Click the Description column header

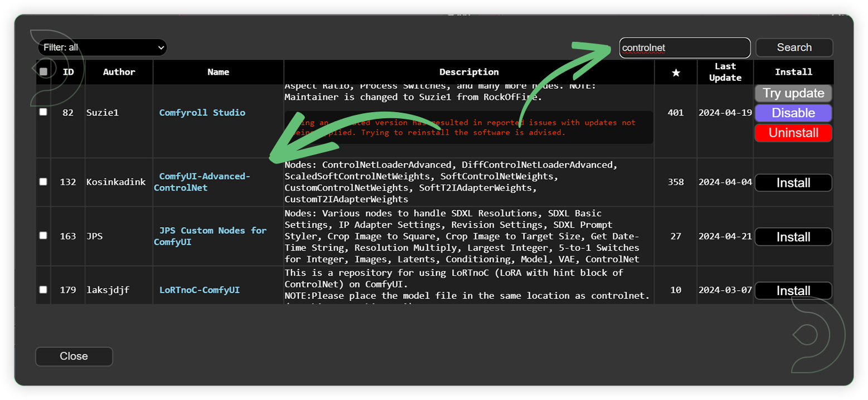tap(469, 72)
